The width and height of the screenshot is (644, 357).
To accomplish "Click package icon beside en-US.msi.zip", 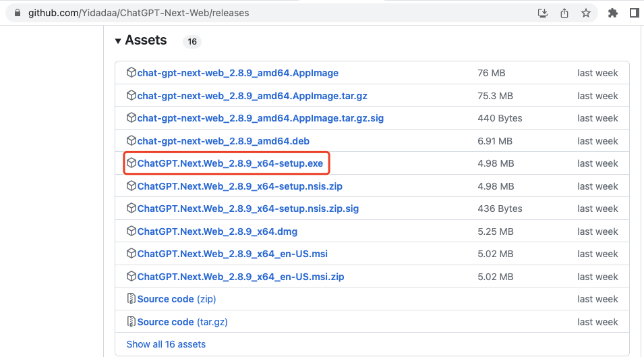I will tap(131, 276).
